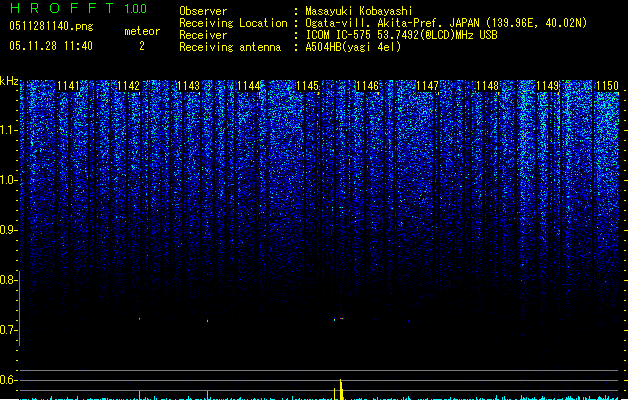The width and height of the screenshot is (629, 400).
Task: Click the 1146 time marker
Action: [x=367, y=86]
